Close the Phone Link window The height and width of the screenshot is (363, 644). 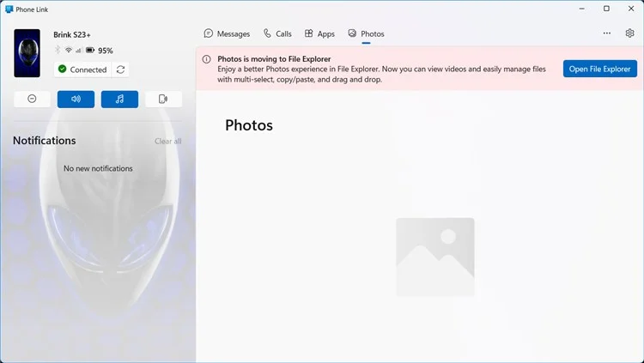[x=631, y=9]
